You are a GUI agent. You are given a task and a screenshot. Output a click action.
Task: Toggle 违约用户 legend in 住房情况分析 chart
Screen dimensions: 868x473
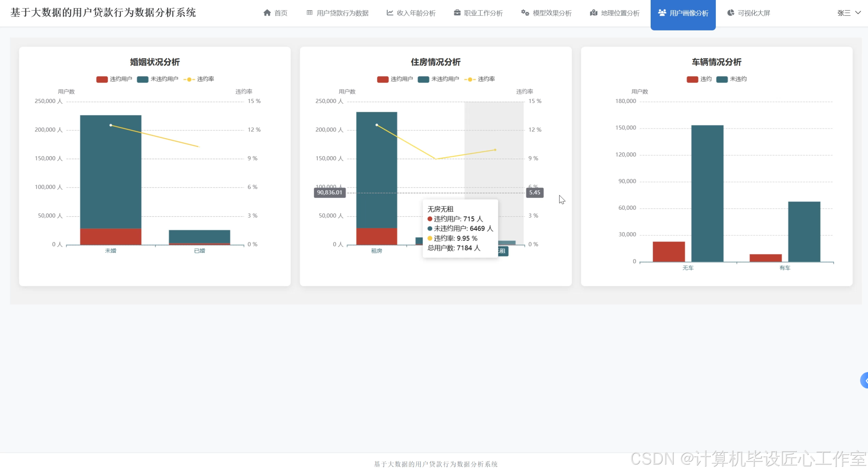coord(395,79)
